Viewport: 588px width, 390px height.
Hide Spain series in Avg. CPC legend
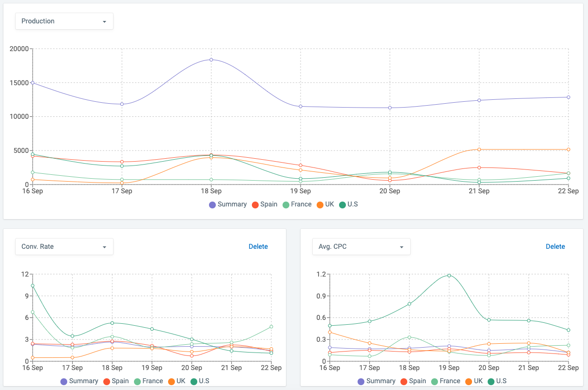(413, 381)
